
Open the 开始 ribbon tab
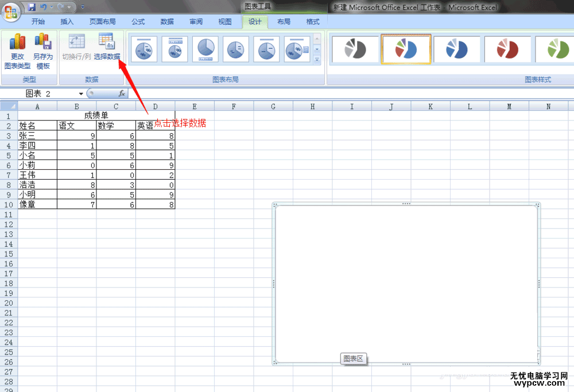tap(38, 22)
